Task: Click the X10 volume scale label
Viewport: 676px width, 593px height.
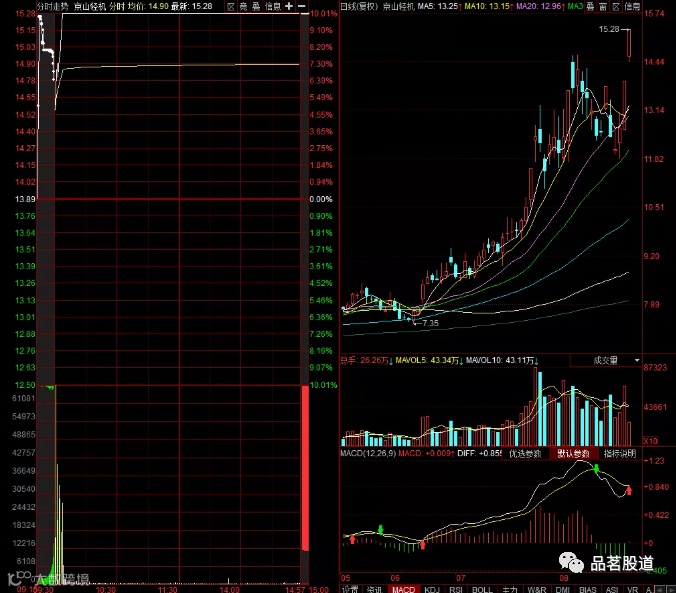Action: (651, 441)
